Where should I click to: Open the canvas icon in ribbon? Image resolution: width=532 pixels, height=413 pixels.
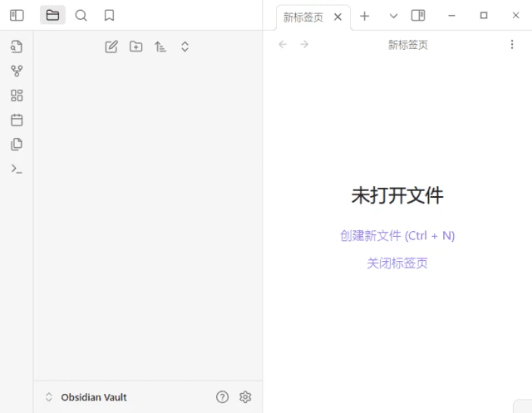(x=17, y=96)
